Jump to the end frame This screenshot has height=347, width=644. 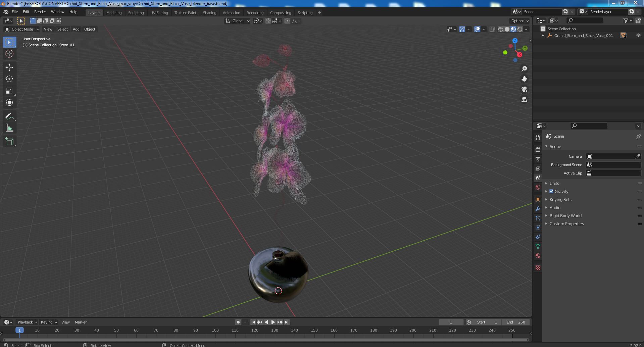[287, 322]
